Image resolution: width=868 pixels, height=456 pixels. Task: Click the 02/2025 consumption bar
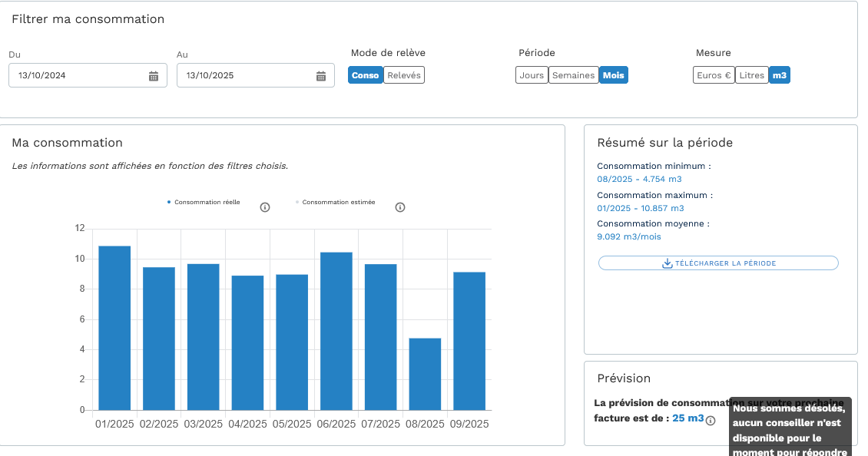(x=159, y=339)
